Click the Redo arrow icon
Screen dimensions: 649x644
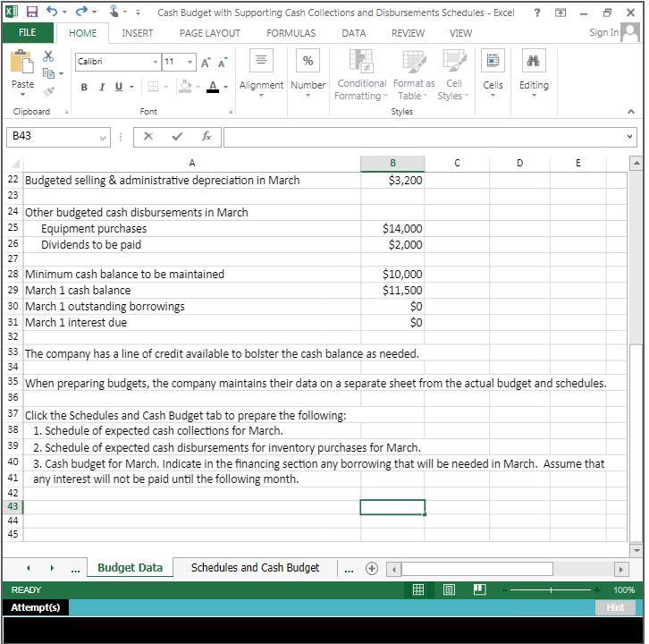pyautogui.click(x=81, y=12)
